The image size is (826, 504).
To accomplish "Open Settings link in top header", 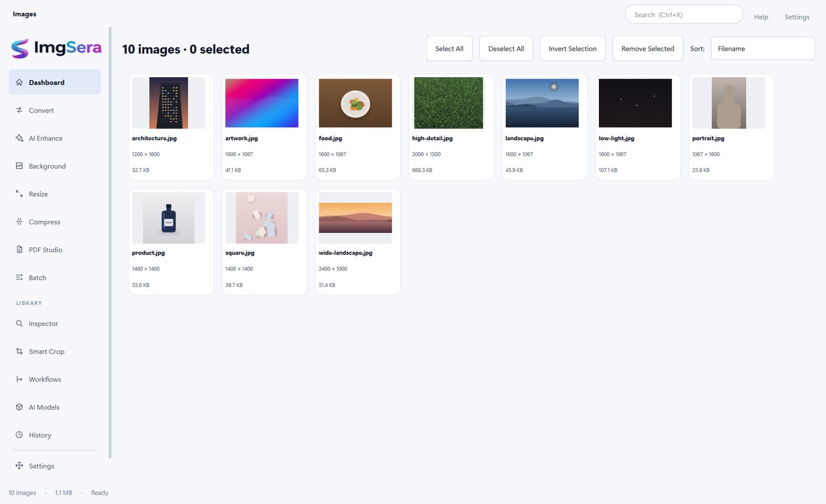I will click(797, 17).
